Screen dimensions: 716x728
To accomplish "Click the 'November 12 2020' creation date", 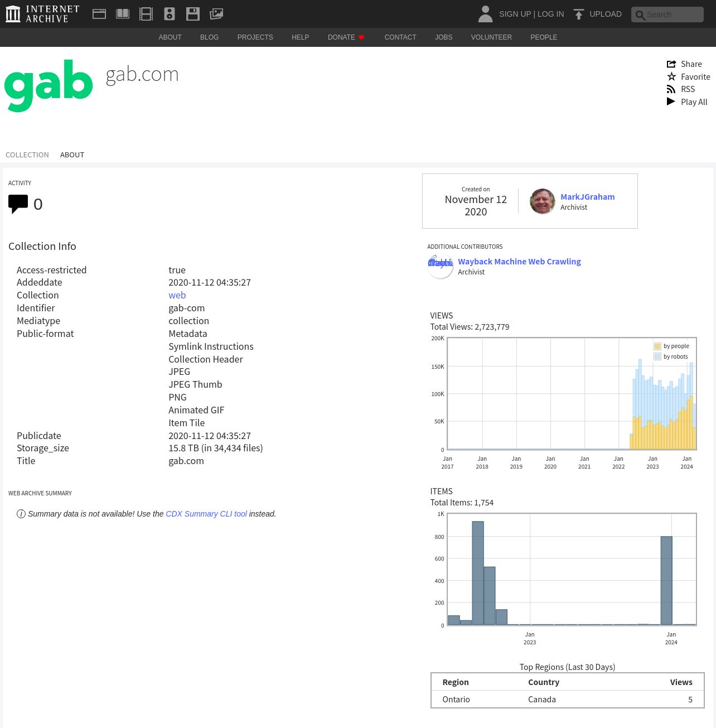I will pos(476,206).
